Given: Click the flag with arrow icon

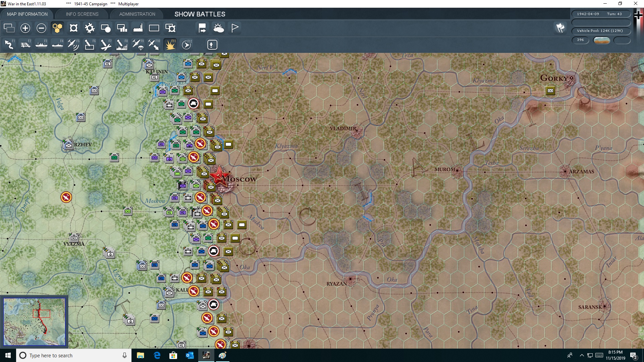Looking at the screenshot, I should click(202, 28).
